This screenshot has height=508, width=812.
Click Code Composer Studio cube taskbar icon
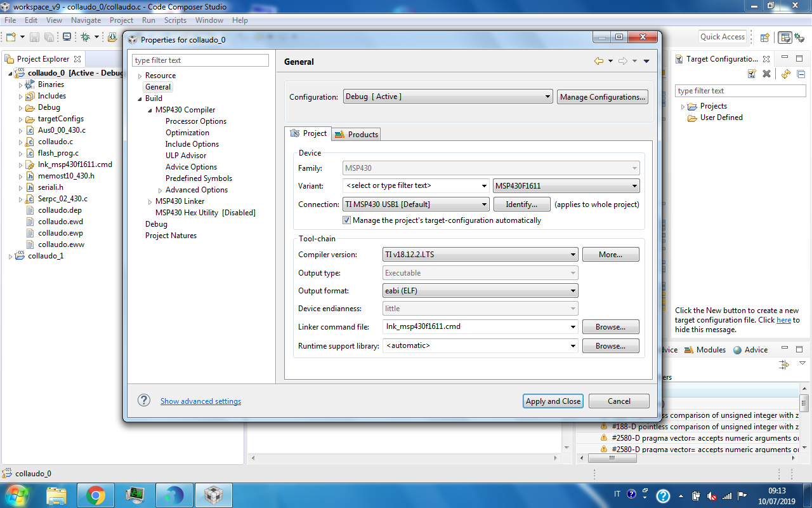coord(214,495)
